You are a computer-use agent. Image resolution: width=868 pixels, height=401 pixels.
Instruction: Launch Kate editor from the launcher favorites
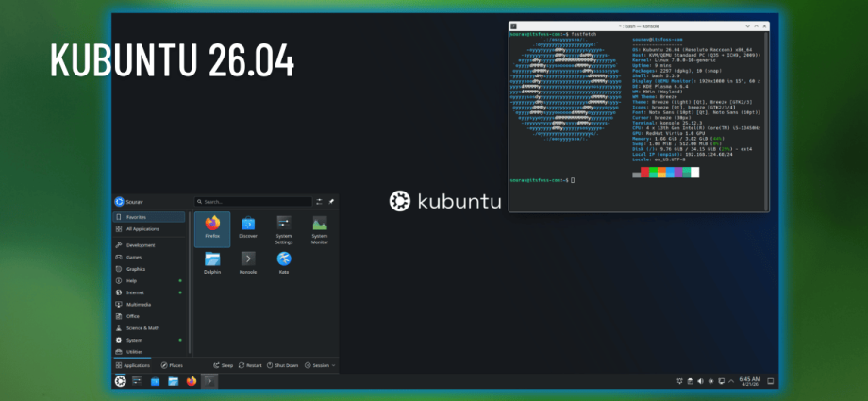(284, 263)
